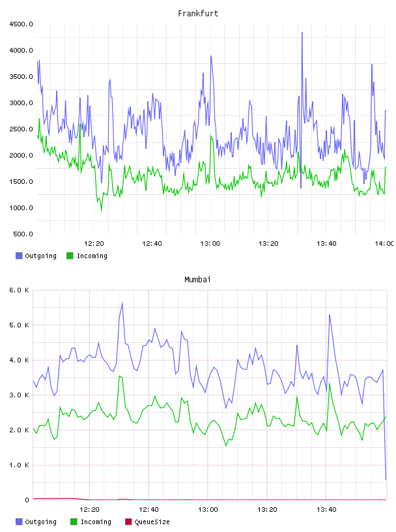Click the red QueueSize swatch in Mumbai legend
This screenshot has height=532, width=396.
[128, 522]
